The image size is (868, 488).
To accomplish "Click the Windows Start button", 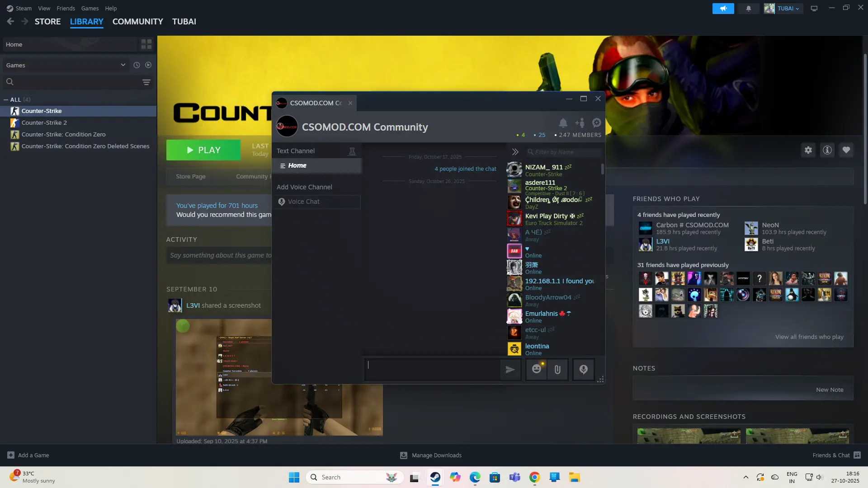I will tap(294, 477).
